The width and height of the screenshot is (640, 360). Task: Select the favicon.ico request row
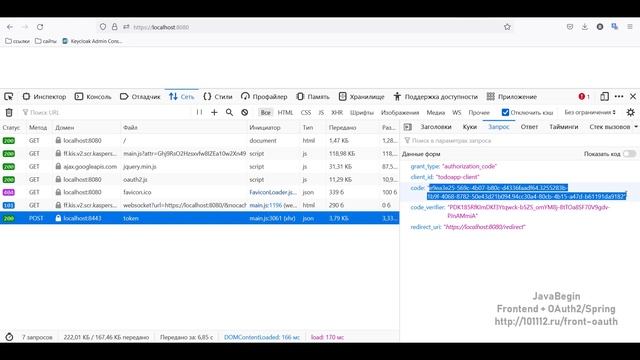click(x=200, y=192)
